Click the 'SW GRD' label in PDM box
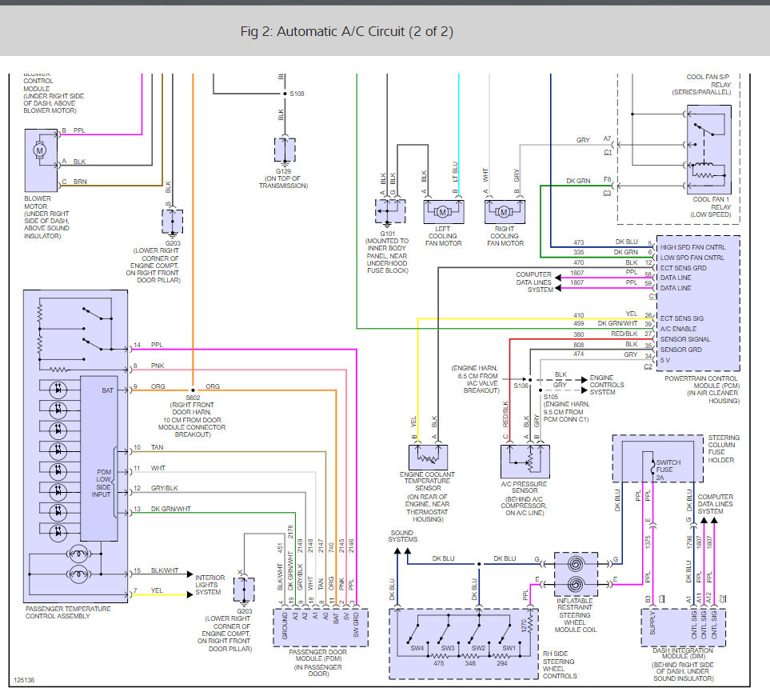This screenshot has height=700, width=770. (x=356, y=626)
